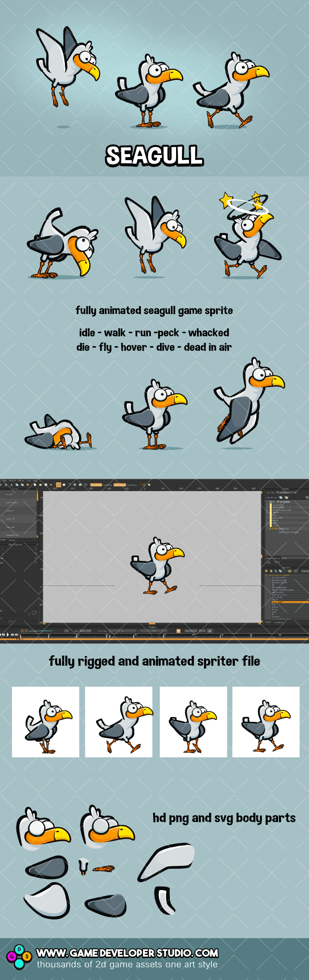
Task: Switch to the Animations tab in the right panel
Action: (x=279, y=622)
